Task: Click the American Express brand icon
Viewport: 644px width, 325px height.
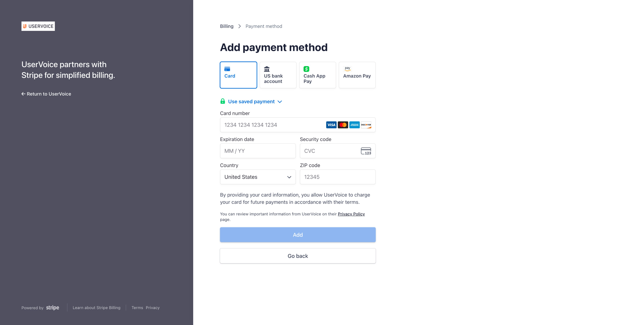Action: point(354,125)
